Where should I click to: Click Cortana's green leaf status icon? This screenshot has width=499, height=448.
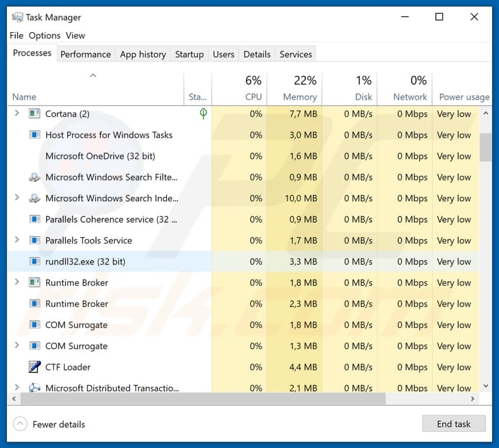(x=203, y=114)
